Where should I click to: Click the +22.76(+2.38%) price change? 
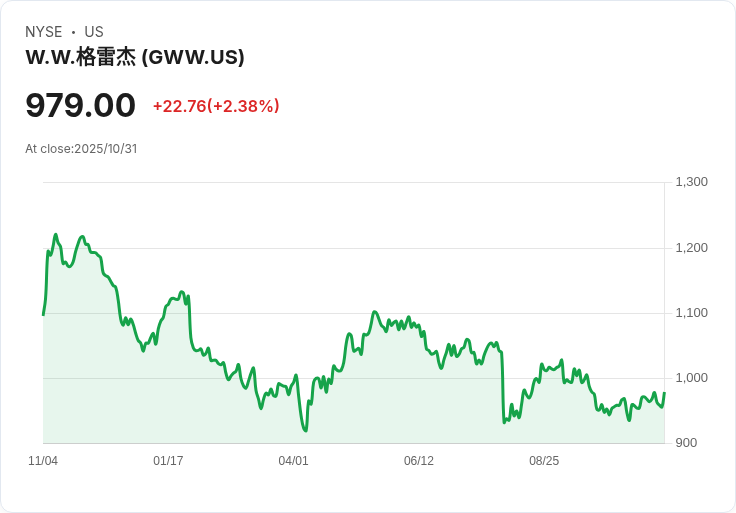click(216, 106)
